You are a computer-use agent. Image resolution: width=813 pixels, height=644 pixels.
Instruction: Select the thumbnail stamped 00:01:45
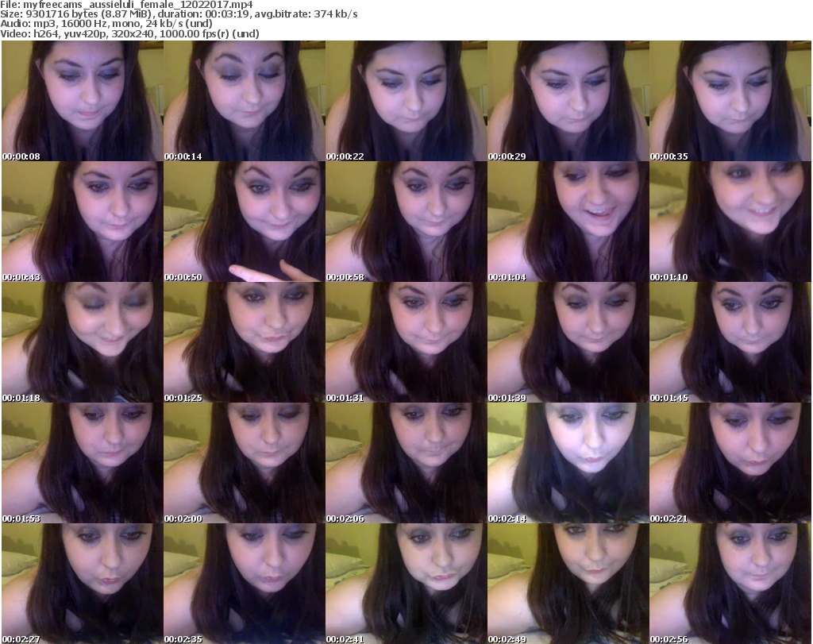pyautogui.click(x=730, y=343)
